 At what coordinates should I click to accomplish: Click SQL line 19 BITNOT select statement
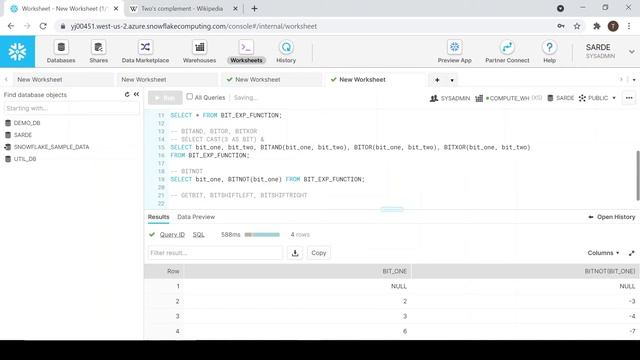(x=268, y=179)
